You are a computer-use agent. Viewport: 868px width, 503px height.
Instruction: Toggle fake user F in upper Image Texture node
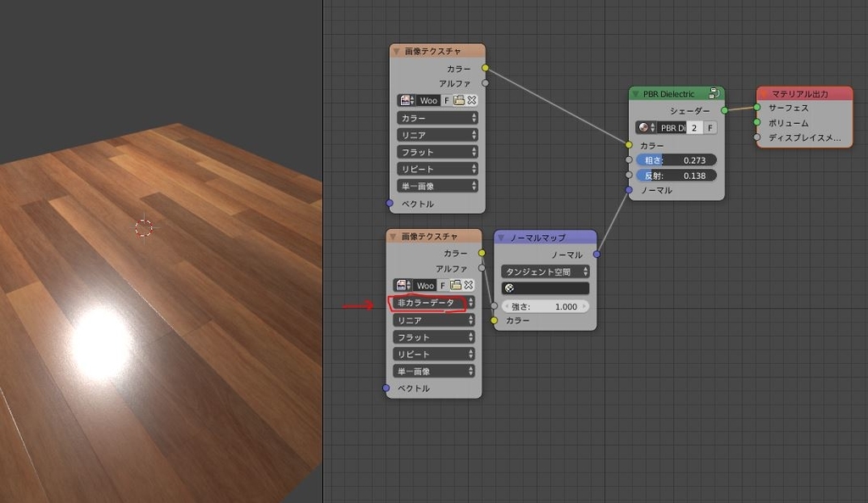pyautogui.click(x=447, y=100)
